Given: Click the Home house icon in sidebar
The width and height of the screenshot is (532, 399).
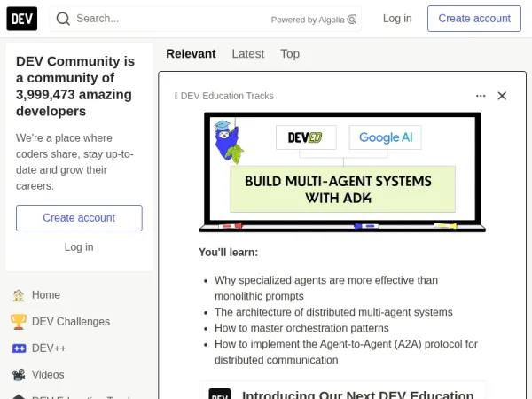Looking at the screenshot, I should pos(19,295).
